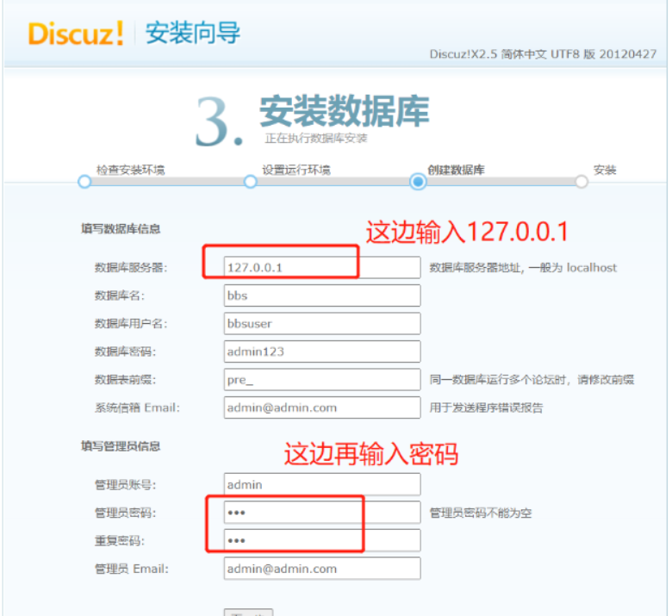Click the 创建数据库 step label
This screenshot has width=672, height=616.
[456, 170]
